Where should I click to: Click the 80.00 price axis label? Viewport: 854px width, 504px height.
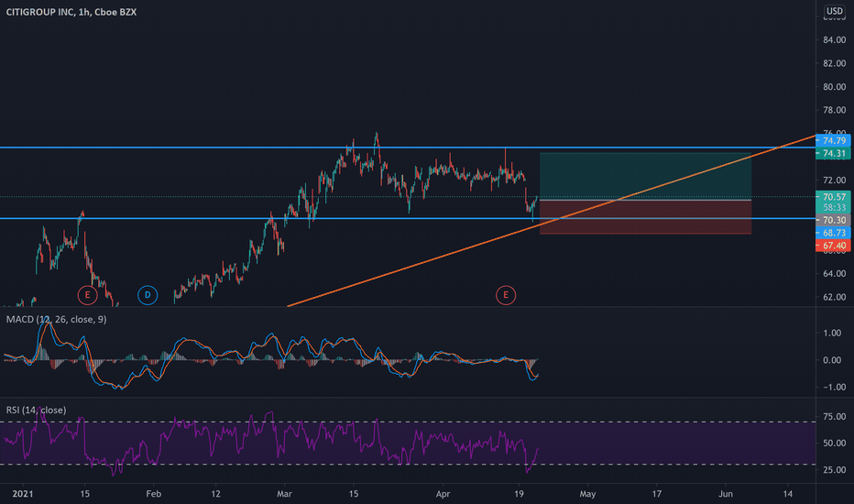[835, 87]
